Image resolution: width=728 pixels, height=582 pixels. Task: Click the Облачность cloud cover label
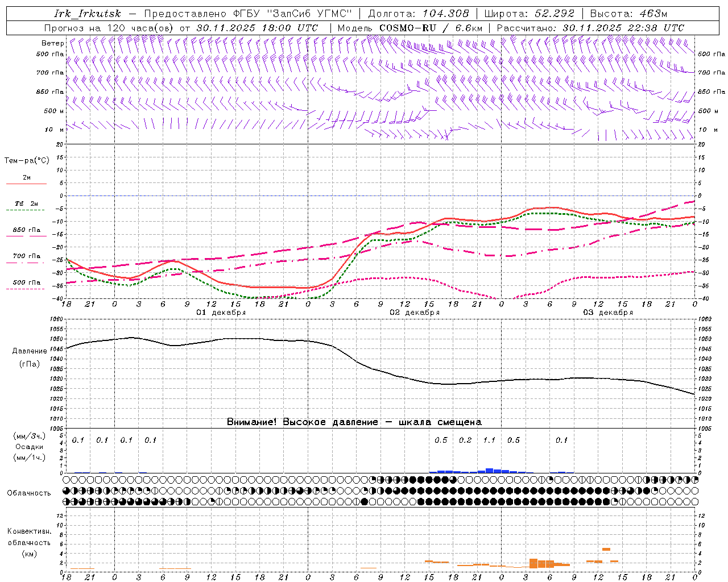29,493
